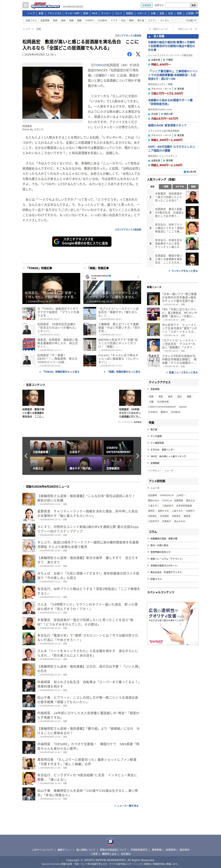Open the 広末涼子 carousel card

85,448
